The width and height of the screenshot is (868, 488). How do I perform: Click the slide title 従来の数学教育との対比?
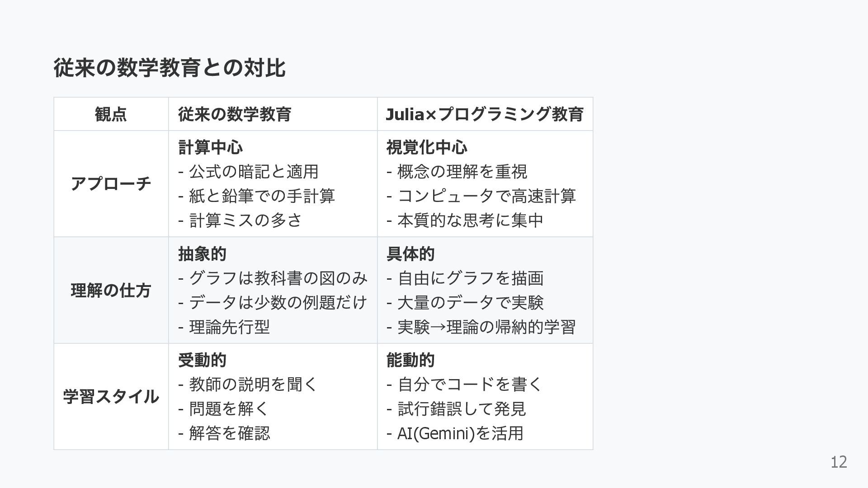tap(169, 68)
